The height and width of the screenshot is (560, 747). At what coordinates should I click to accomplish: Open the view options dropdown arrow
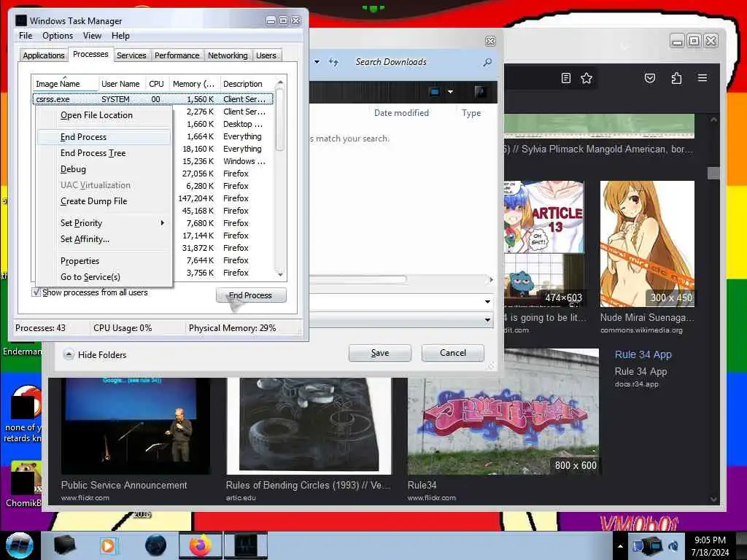pos(450,91)
